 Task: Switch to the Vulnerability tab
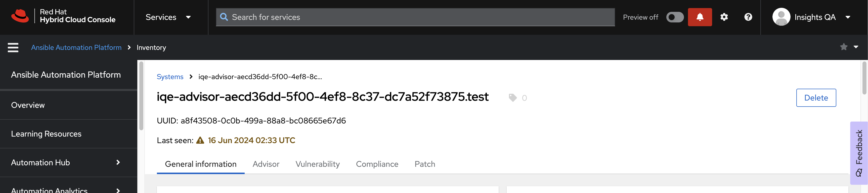pyautogui.click(x=317, y=164)
